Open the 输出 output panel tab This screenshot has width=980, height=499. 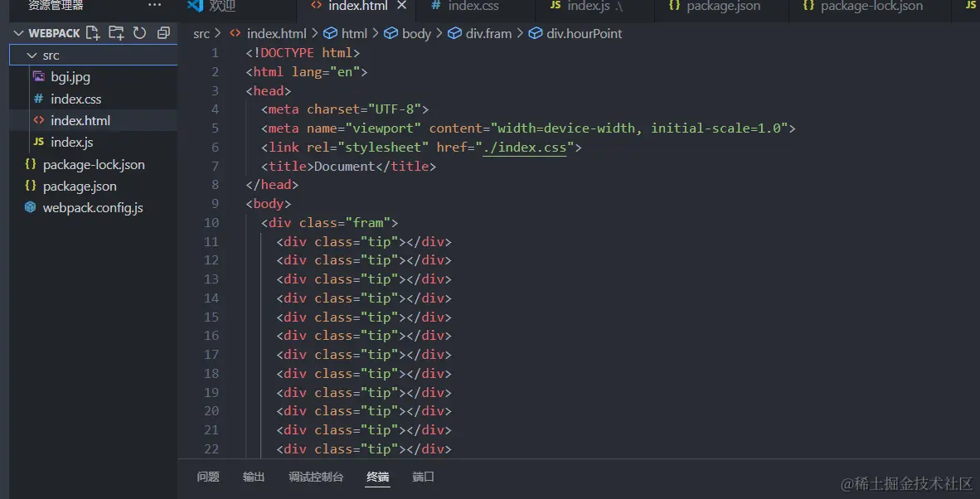click(x=254, y=477)
